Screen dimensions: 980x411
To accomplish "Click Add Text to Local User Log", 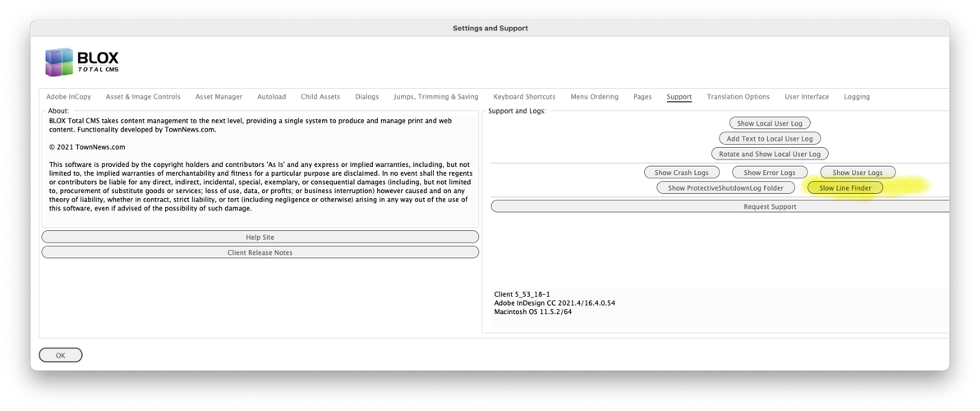I will (x=770, y=138).
